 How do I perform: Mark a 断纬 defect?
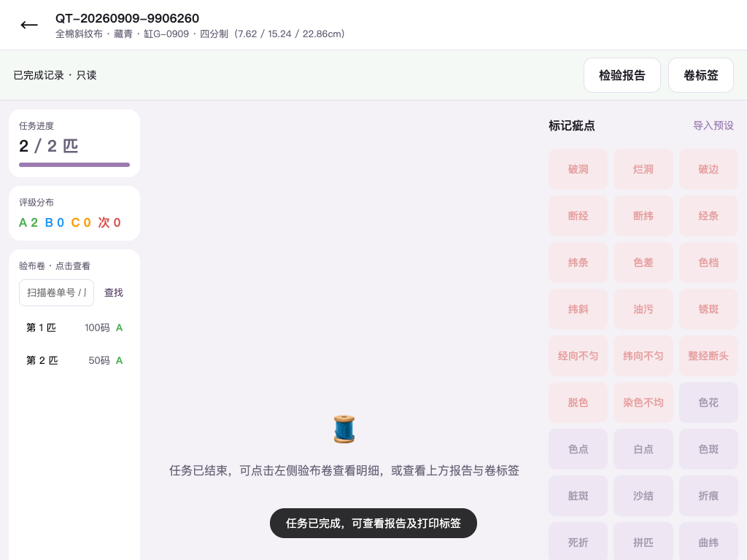click(643, 216)
